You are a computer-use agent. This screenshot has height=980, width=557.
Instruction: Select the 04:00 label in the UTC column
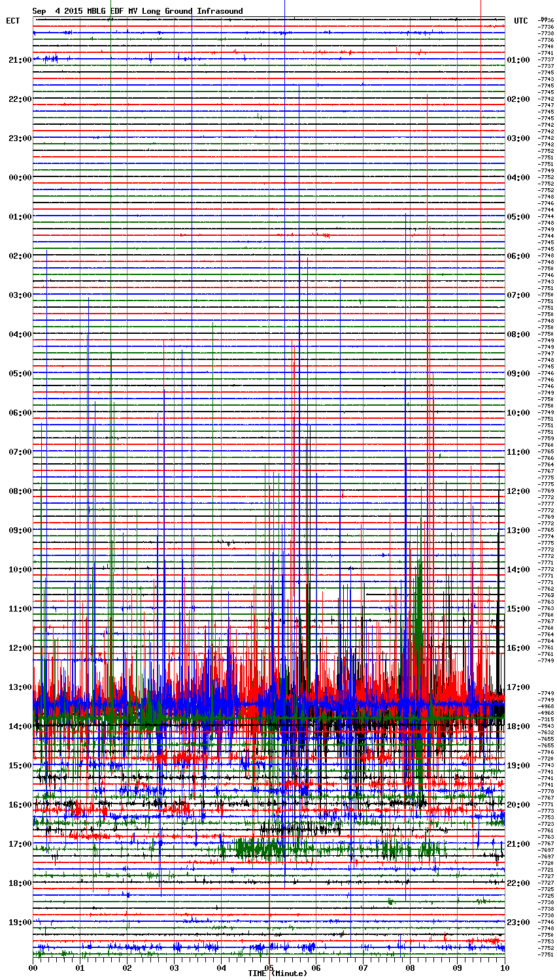518,178
